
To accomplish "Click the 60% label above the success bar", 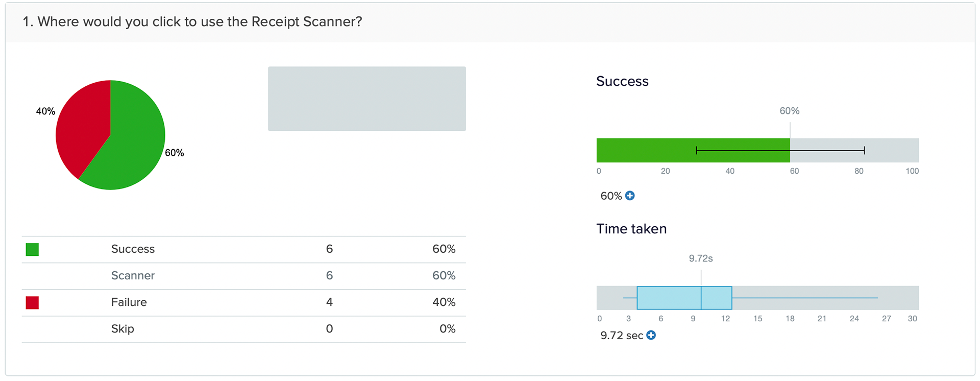I will 789,111.
